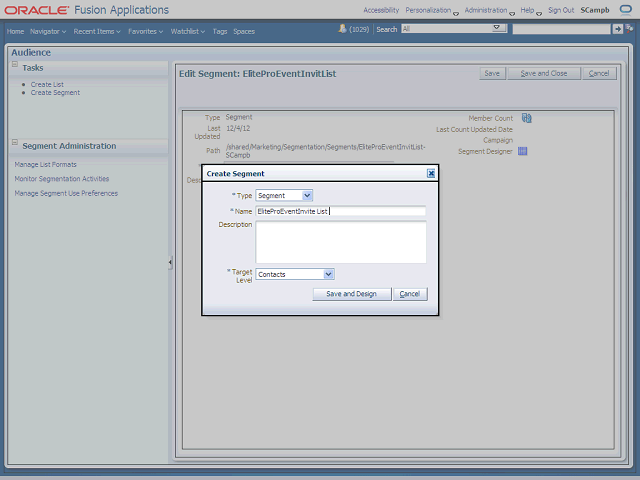
Task: Open Spaces
Action: [x=244, y=31]
